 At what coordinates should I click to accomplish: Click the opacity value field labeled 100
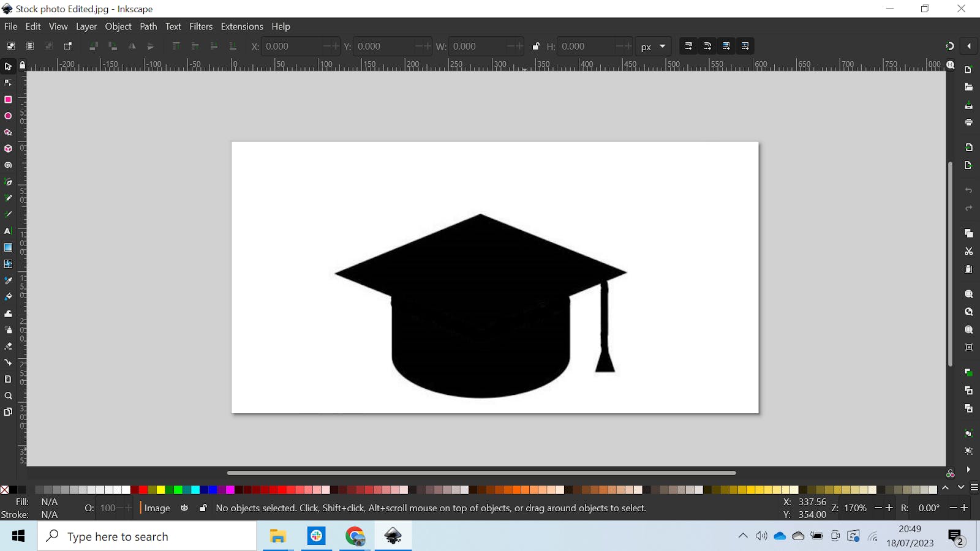[x=108, y=508]
